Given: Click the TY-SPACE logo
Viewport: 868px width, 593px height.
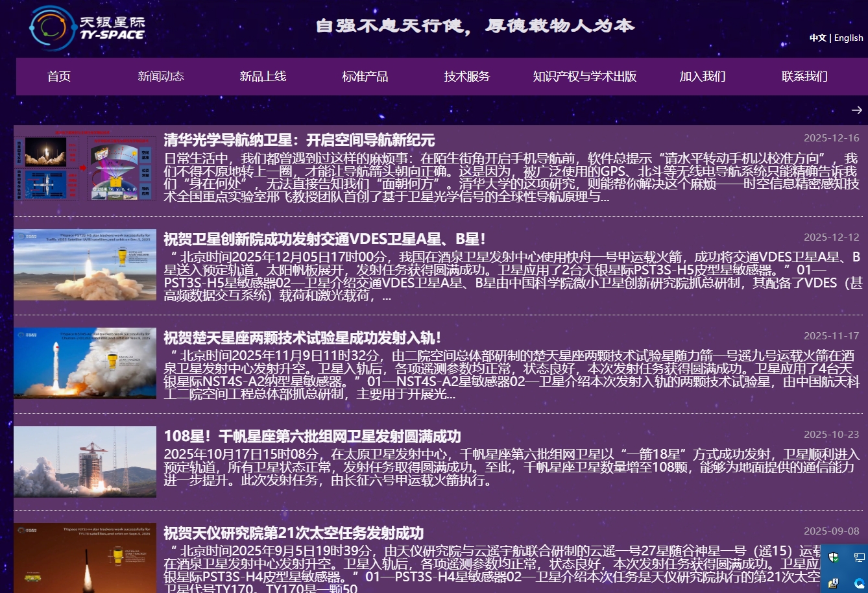Looking at the screenshot, I should coord(87,28).
